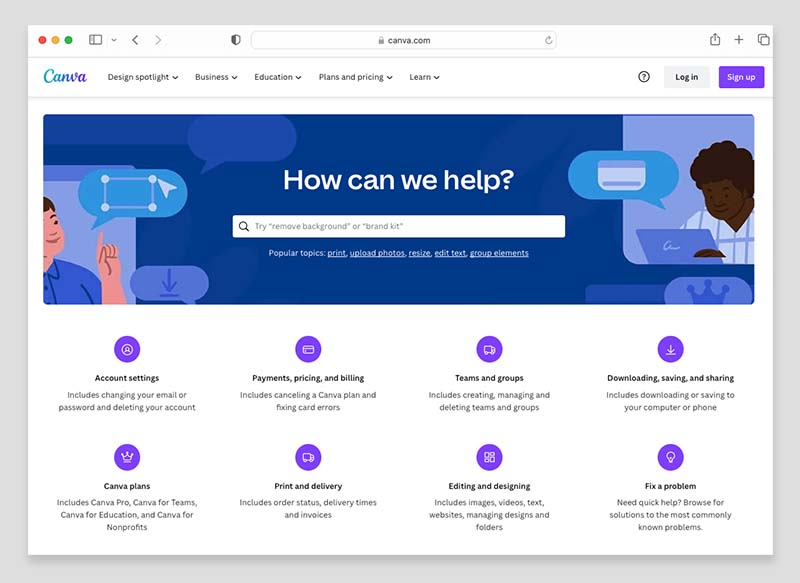Open the help question mark icon
This screenshot has height=583, width=800.
tap(644, 77)
